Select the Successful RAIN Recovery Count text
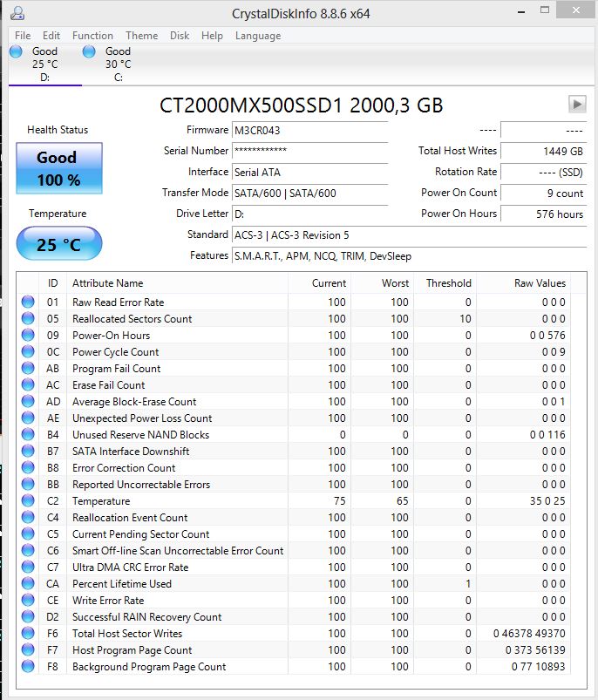Image resolution: width=598 pixels, height=700 pixels. coord(146,617)
